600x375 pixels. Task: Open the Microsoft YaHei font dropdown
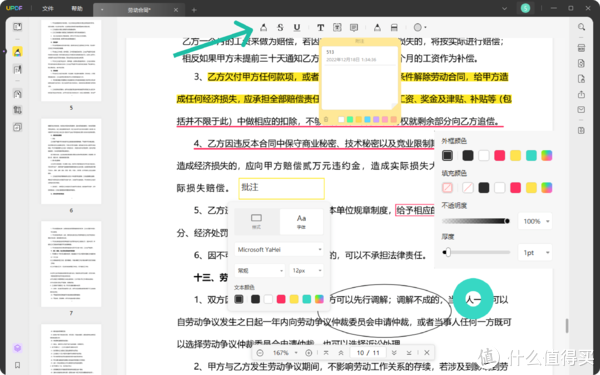pyautogui.click(x=279, y=249)
